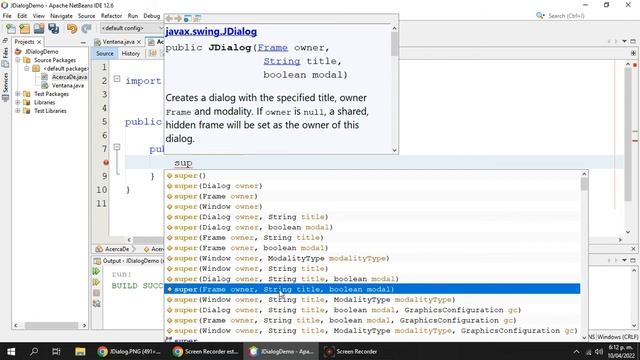This screenshot has height=360, width=640.
Task: Switch to Ventana.java editor tab
Action: (x=118, y=42)
